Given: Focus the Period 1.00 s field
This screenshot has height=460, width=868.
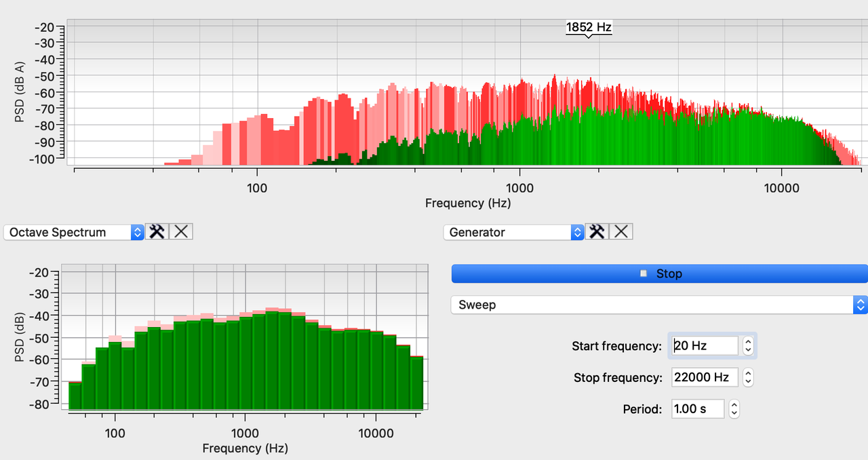Looking at the screenshot, I should 698,408.
